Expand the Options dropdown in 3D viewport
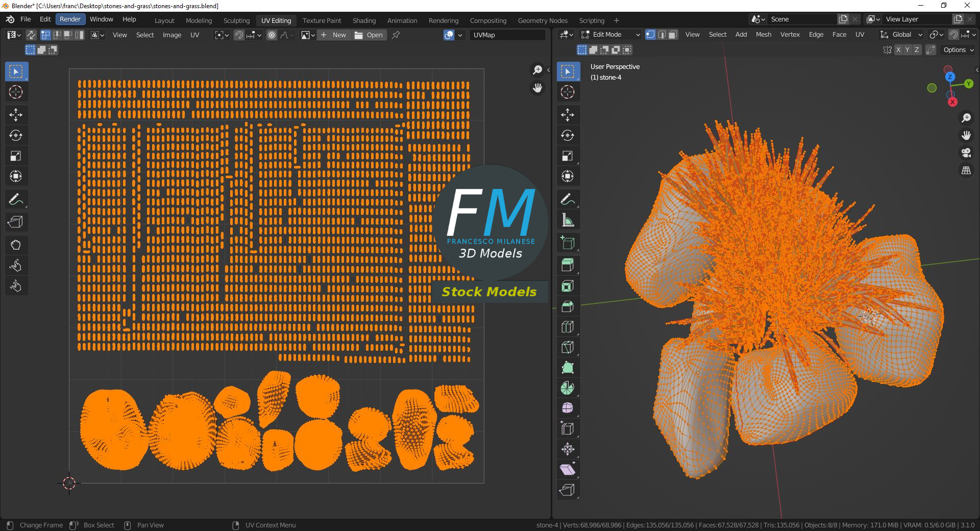Screen dimensions: 980x531 pyautogui.click(x=959, y=50)
